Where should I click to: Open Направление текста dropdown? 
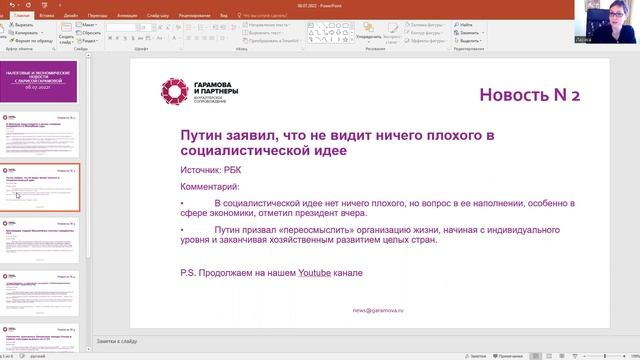click(x=266, y=25)
